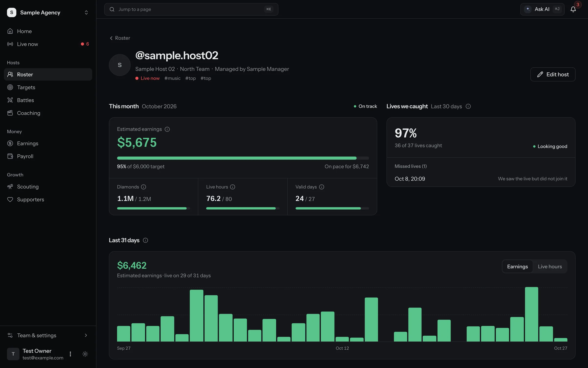Click the host avatar S circle
The width and height of the screenshot is (588, 368).
[x=120, y=65]
